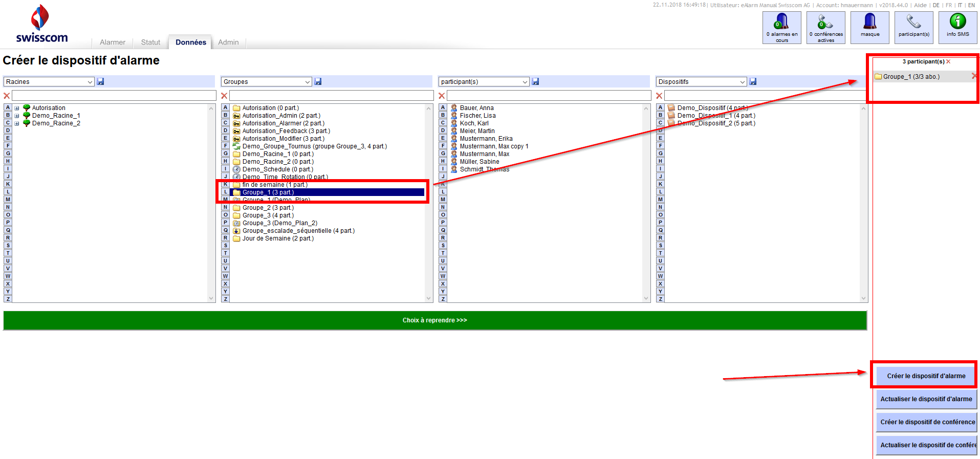Image resolution: width=980 pixels, height=459 pixels.
Task: Select Groupe_2 (3 part.) in groups list
Action: [x=268, y=208]
